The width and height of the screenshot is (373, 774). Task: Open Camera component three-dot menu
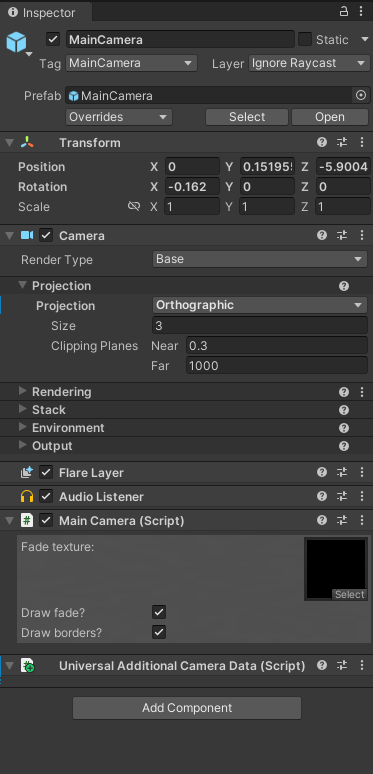(362, 235)
